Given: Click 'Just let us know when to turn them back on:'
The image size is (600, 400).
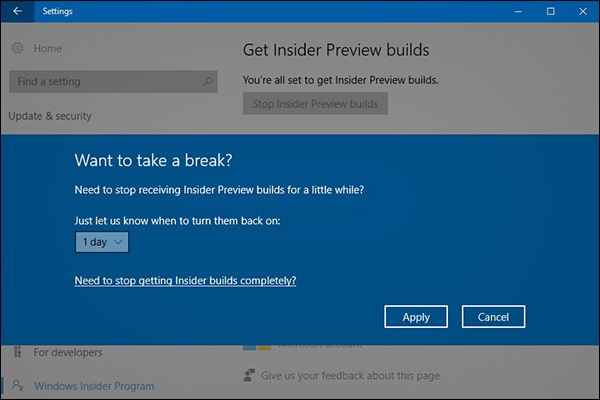Looking at the screenshot, I should click(178, 221).
